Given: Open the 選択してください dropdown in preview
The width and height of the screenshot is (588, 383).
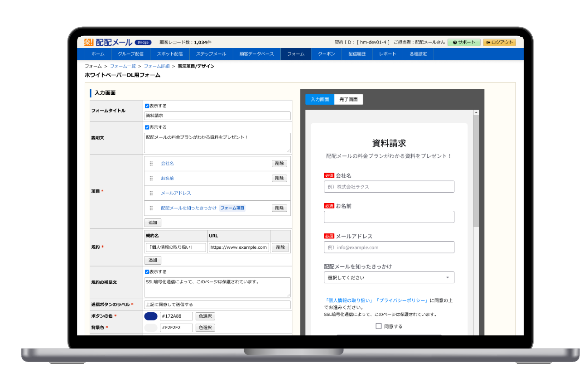Looking at the screenshot, I should coord(389,277).
